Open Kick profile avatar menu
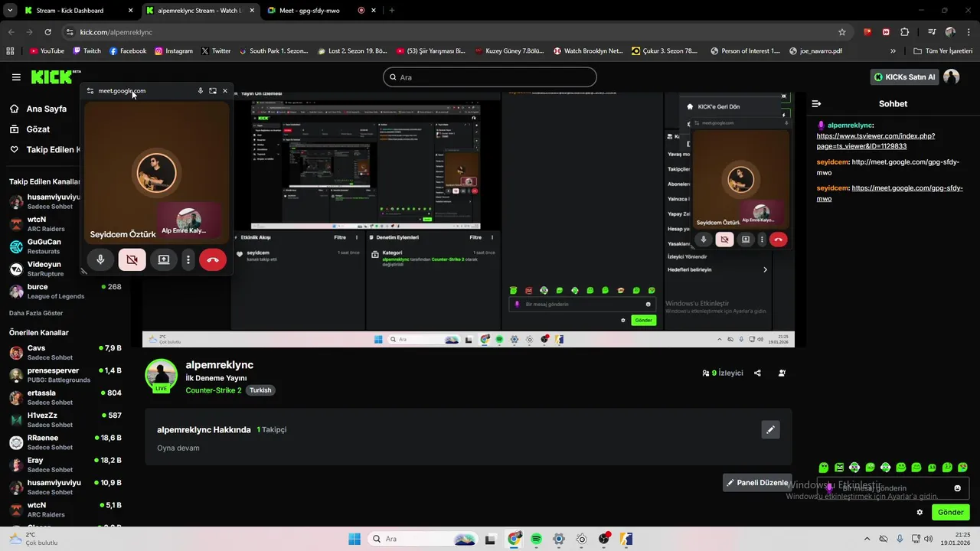980x551 pixels. pyautogui.click(x=952, y=77)
